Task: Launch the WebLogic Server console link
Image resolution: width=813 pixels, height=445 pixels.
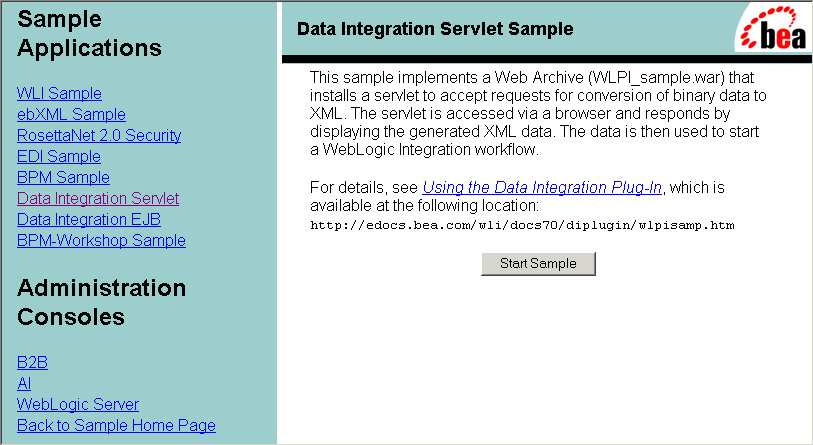Action: tap(78, 404)
